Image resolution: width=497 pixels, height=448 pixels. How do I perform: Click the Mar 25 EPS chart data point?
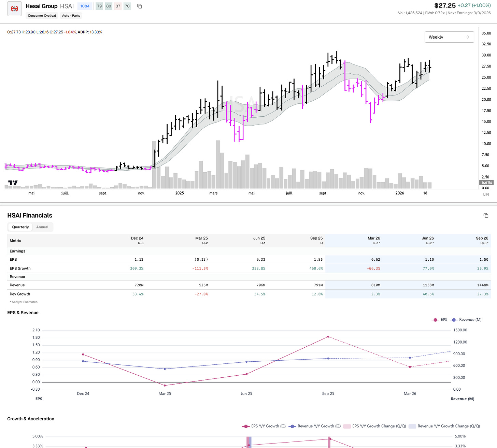coord(165,386)
